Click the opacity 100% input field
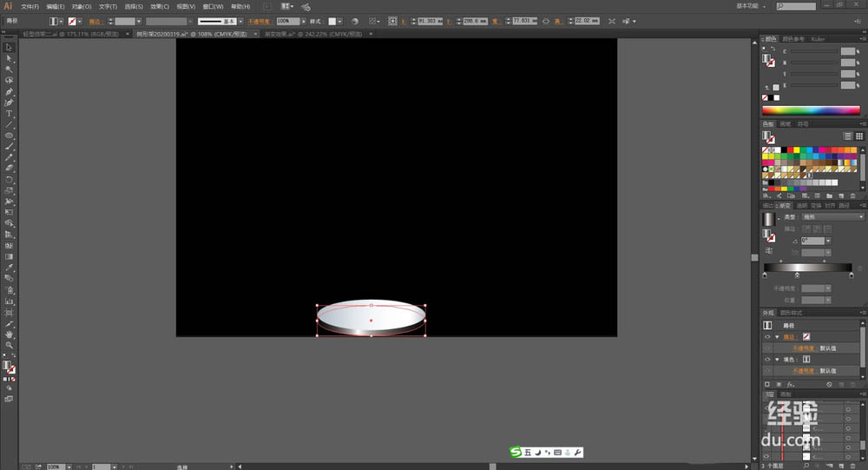The width and height of the screenshot is (868, 470). pyautogui.click(x=288, y=21)
